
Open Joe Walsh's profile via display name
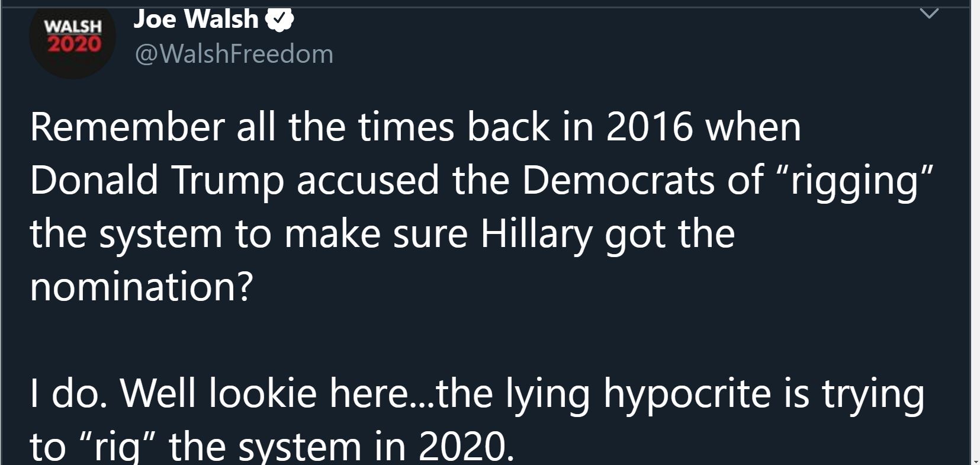point(195,20)
